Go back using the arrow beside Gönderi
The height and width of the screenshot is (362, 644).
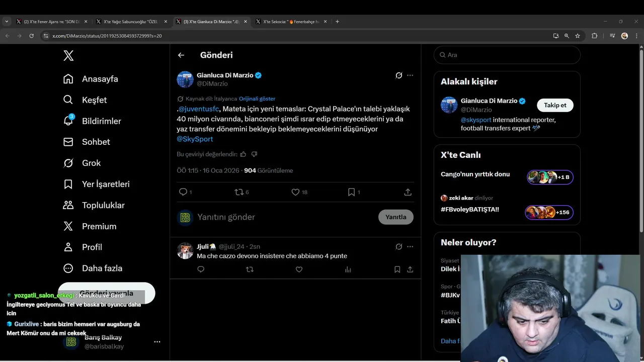[x=181, y=55]
